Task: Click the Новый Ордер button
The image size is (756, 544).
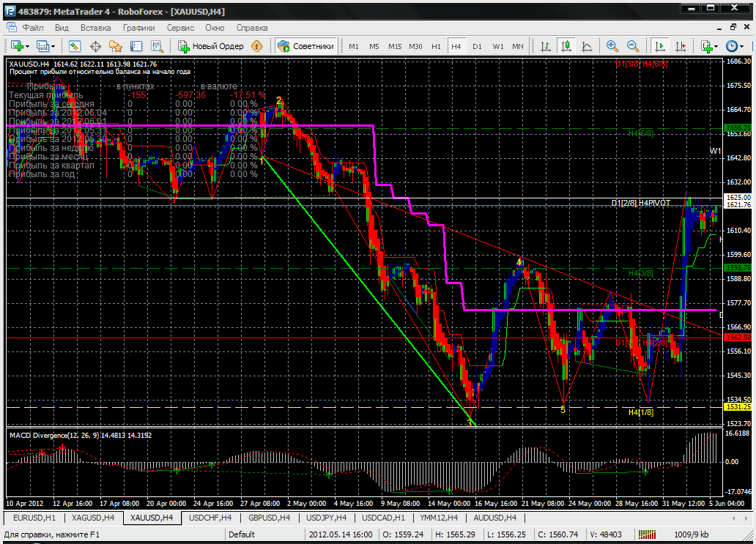Action: click(x=211, y=46)
